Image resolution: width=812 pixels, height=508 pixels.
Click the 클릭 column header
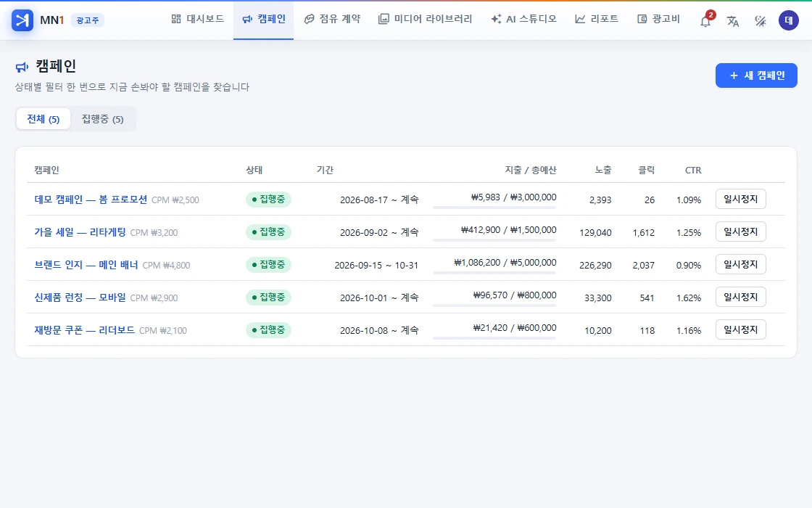(x=646, y=170)
